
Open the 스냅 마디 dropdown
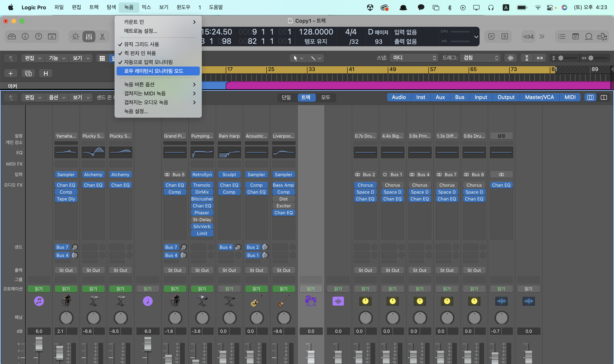point(414,58)
